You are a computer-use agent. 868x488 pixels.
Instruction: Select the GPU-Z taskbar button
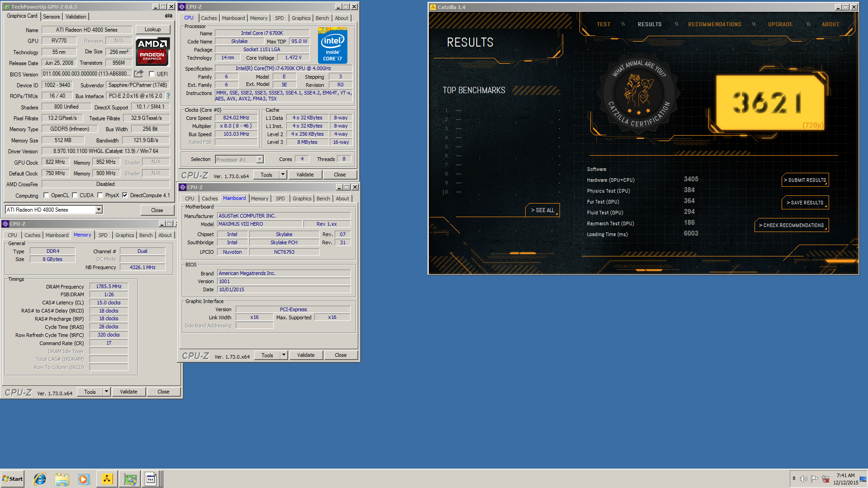130,479
